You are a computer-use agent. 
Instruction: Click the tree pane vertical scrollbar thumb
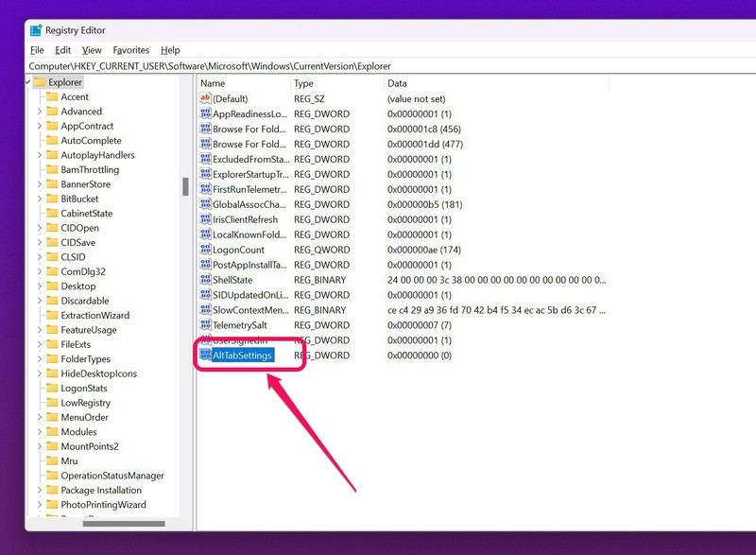pos(185,185)
